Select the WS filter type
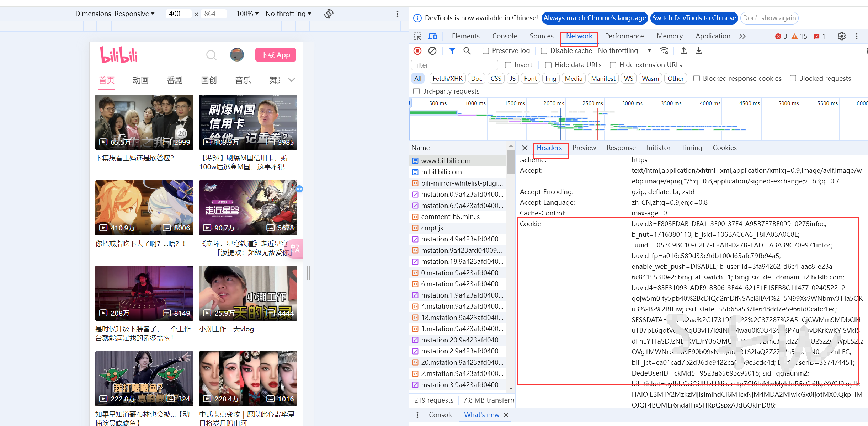 tap(629, 78)
